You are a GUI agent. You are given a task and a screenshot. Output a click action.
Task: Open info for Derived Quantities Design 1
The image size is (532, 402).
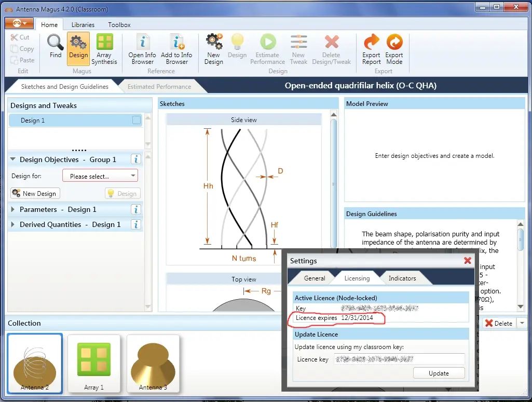pyautogui.click(x=135, y=224)
